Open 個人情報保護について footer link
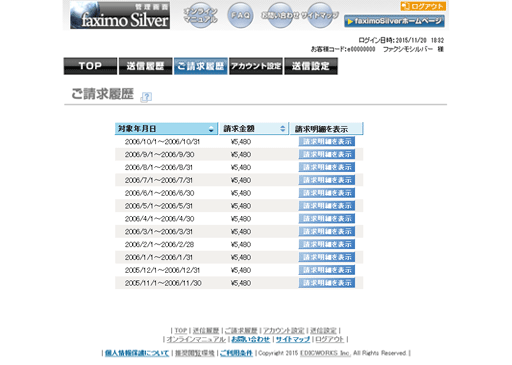The width and height of the screenshot is (512, 365). point(137,353)
